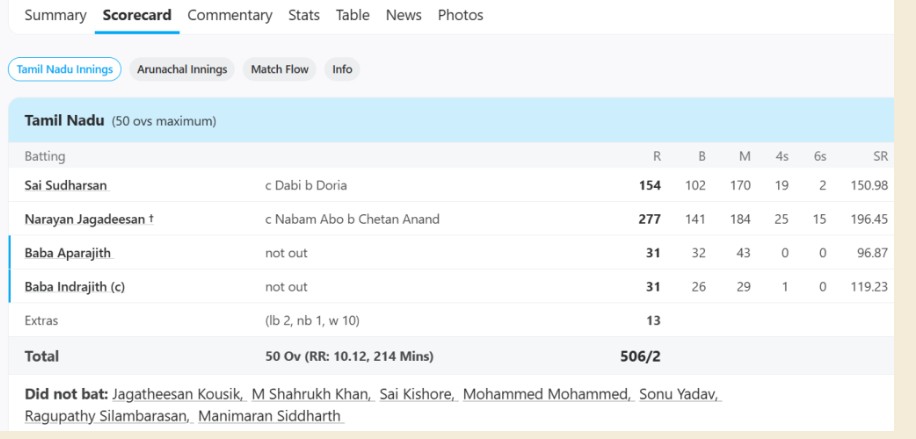Open the Summary tab

(x=55, y=15)
